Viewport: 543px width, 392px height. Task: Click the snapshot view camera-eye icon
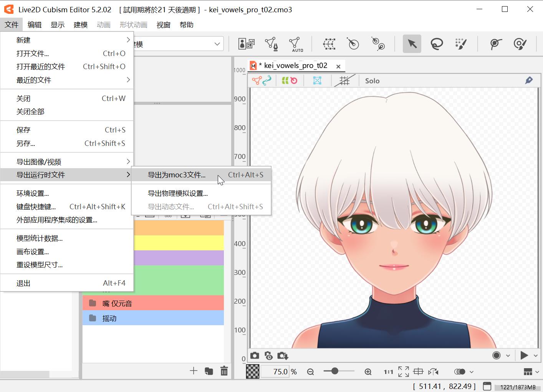269,356
